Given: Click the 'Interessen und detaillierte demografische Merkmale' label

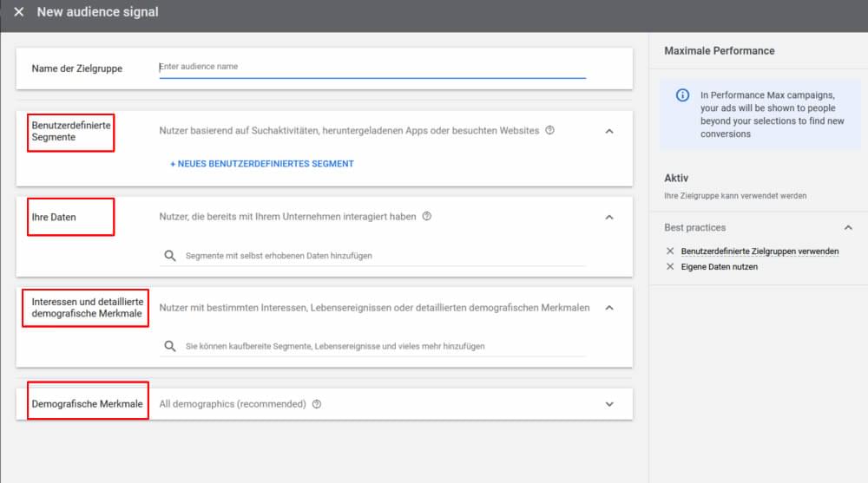Looking at the screenshot, I should tap(87, 308).
